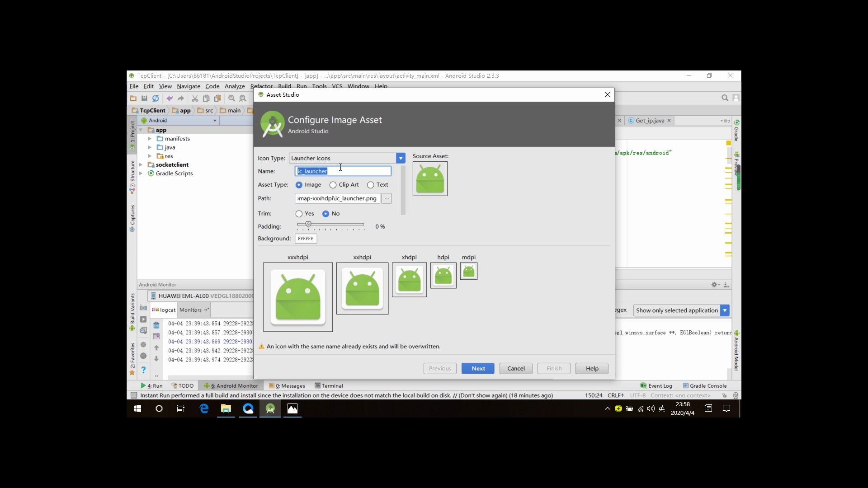Open the Refactor menu
Screen dimensions: 868x488
262,86
